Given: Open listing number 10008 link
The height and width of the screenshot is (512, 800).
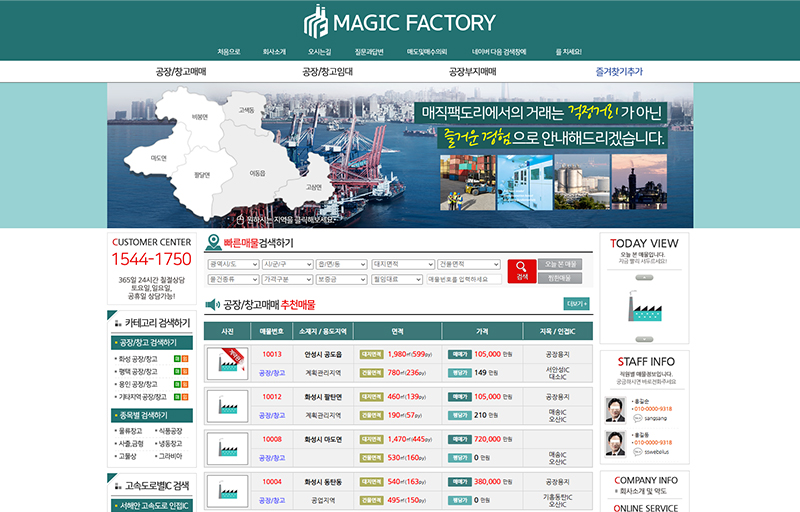Looking at the screenshot, I should click(272, 439).
